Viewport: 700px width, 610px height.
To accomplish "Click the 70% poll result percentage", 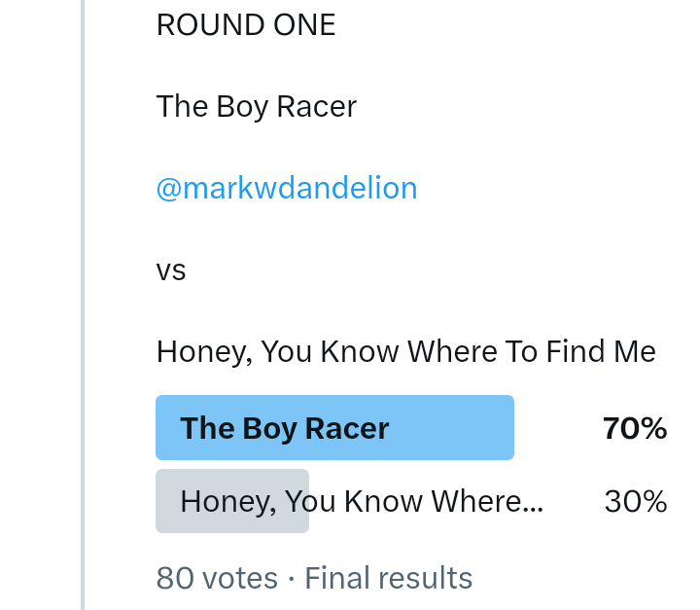I will click(635, 428).
